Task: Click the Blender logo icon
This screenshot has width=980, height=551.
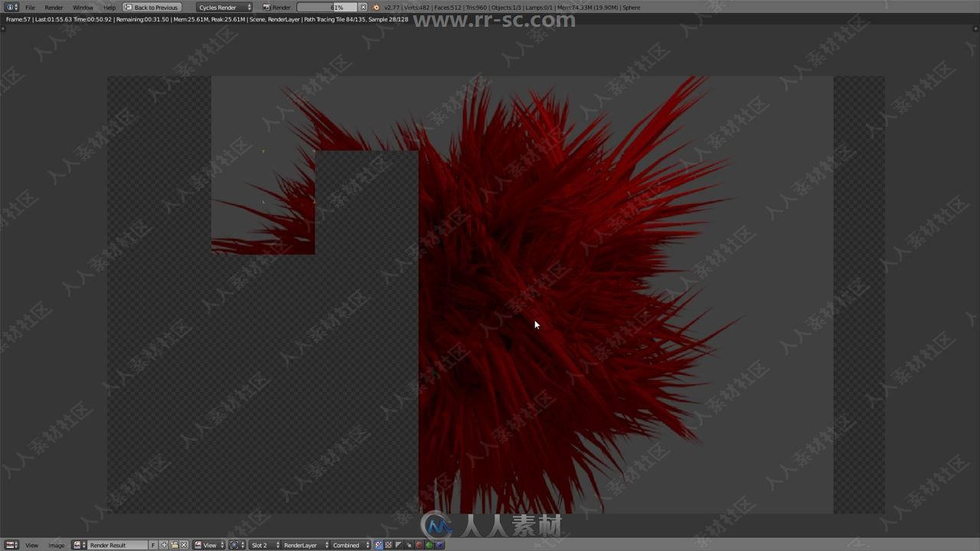Action: click(376, 8)
